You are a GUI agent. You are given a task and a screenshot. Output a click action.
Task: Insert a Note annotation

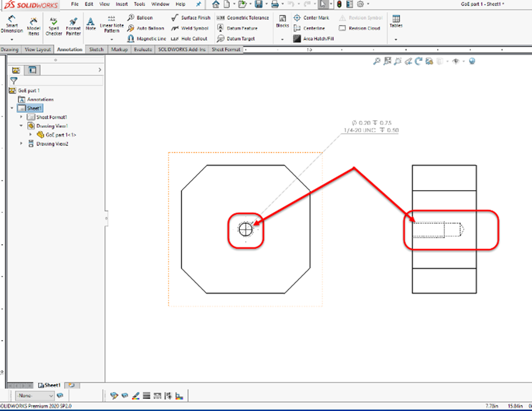click(90, 24)
